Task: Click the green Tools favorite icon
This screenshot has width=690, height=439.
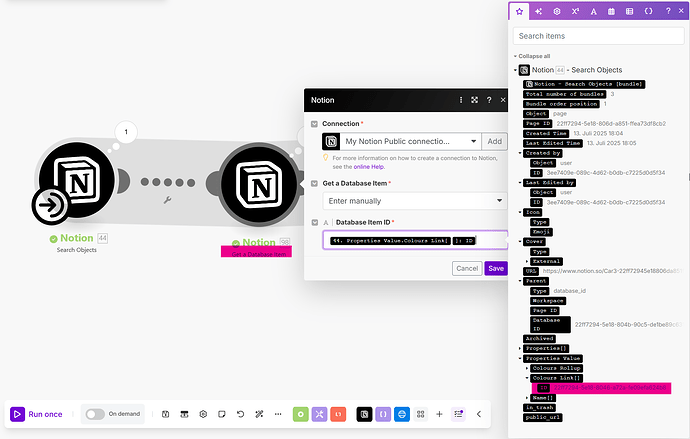Action: [301, 414]
